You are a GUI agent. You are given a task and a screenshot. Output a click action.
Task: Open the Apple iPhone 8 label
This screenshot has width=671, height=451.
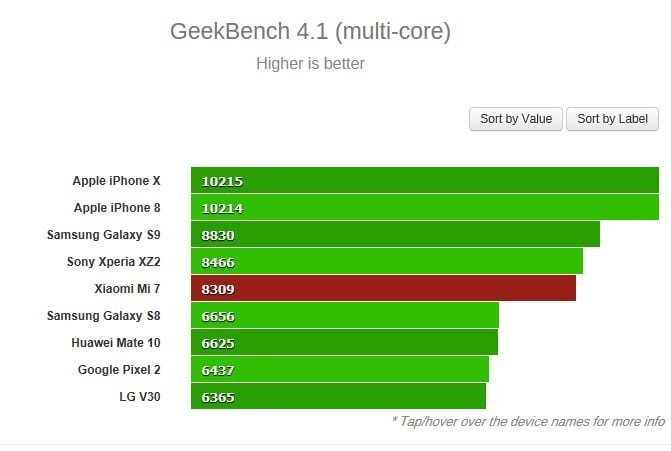click(117, 208)
